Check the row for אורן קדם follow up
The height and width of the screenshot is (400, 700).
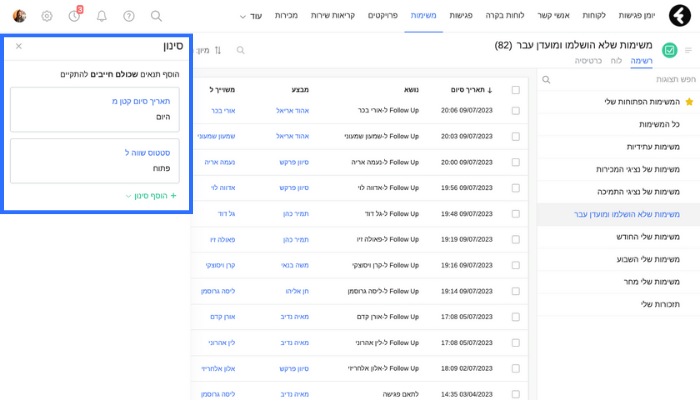(x=516, y=317)
